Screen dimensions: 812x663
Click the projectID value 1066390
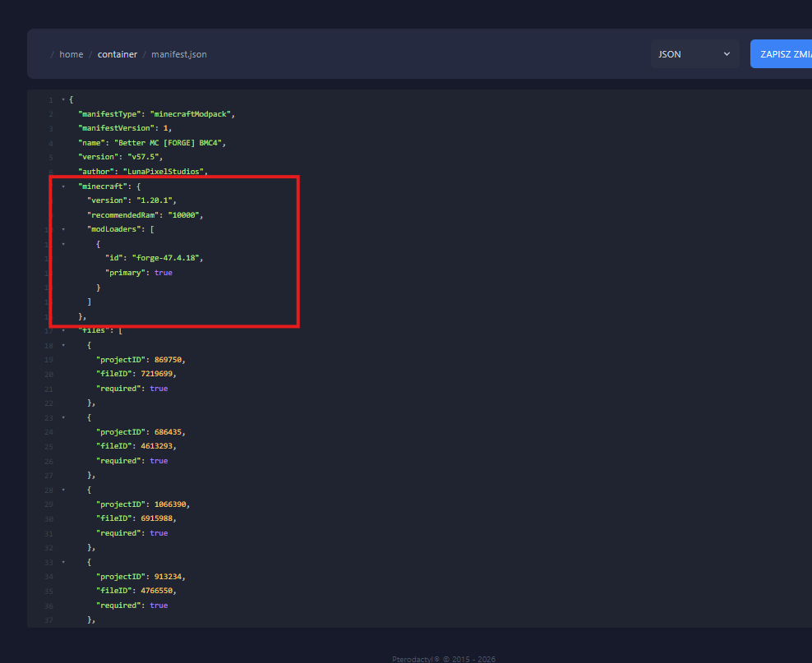tap(170, 504)
